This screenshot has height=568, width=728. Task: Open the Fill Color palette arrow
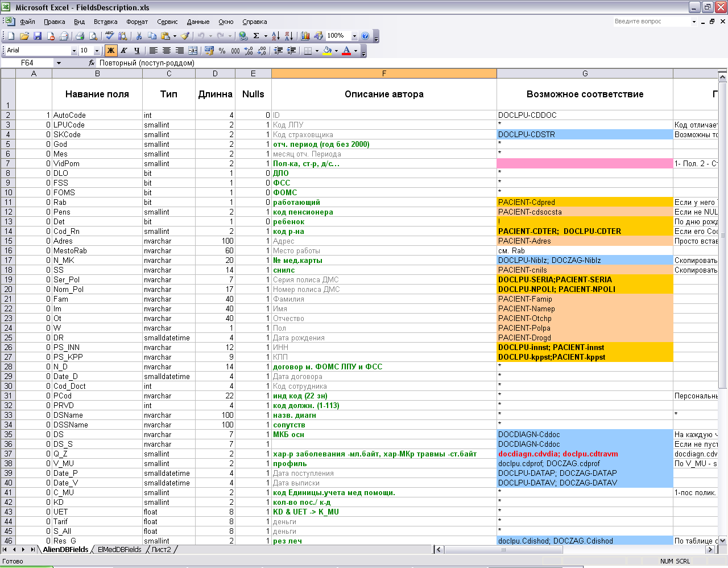pyautogui.click(x=336, y=51)
